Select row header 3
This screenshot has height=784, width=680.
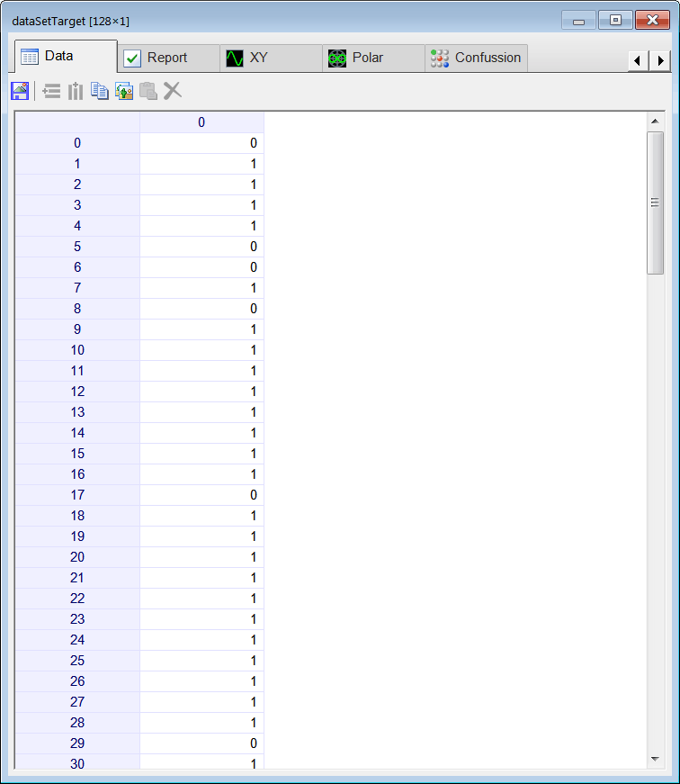coord(77,205)
